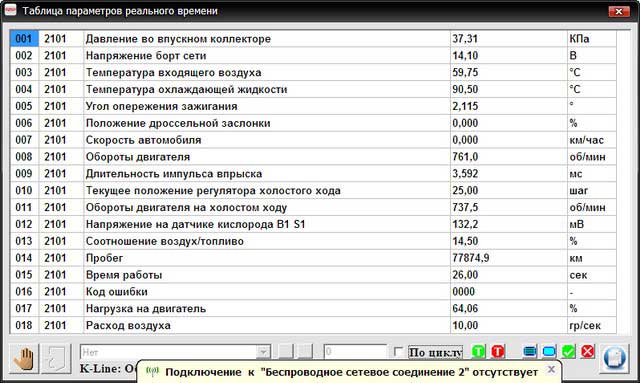Click the numeric input field showing 0
640x383 pixels.
point(355,352)
